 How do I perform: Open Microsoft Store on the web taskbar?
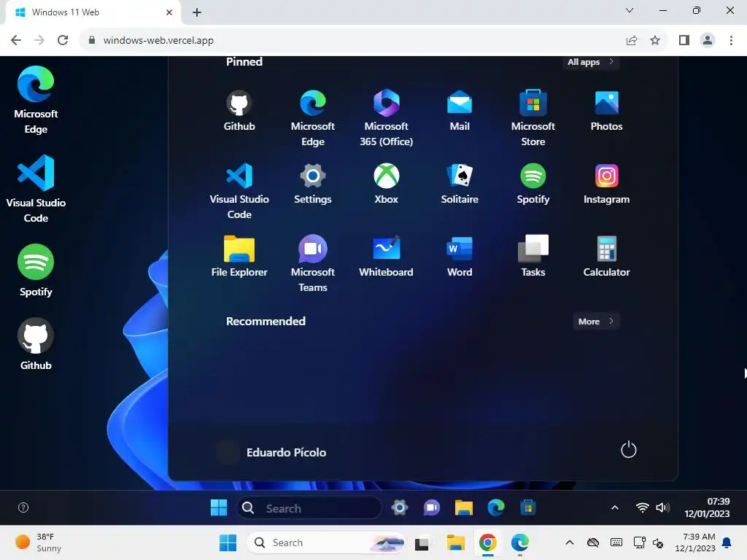click(527, 507)
